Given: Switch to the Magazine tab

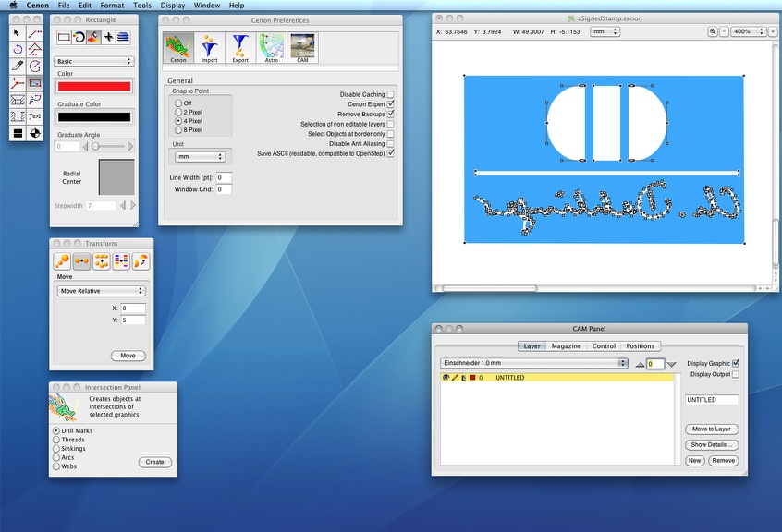Looking at the screenshot, I should coord(566,346).
